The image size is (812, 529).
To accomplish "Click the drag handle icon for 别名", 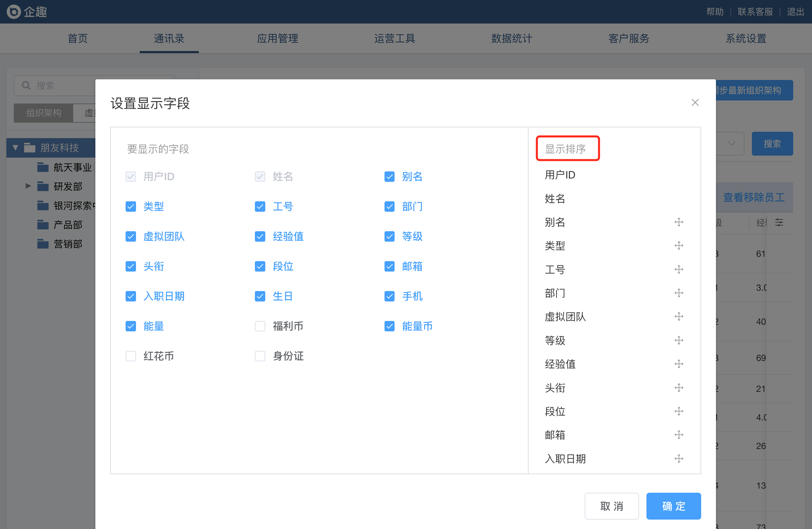I will 679,222.
